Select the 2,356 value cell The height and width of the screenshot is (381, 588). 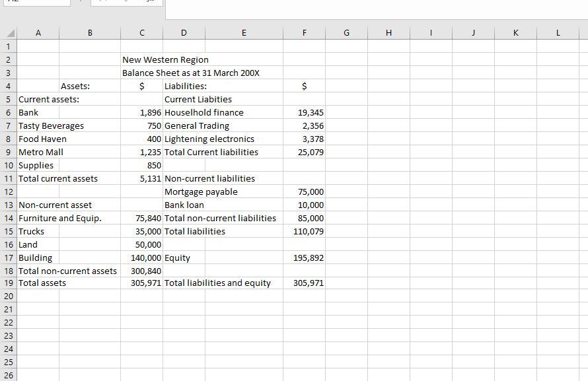[x=304, y=126]
